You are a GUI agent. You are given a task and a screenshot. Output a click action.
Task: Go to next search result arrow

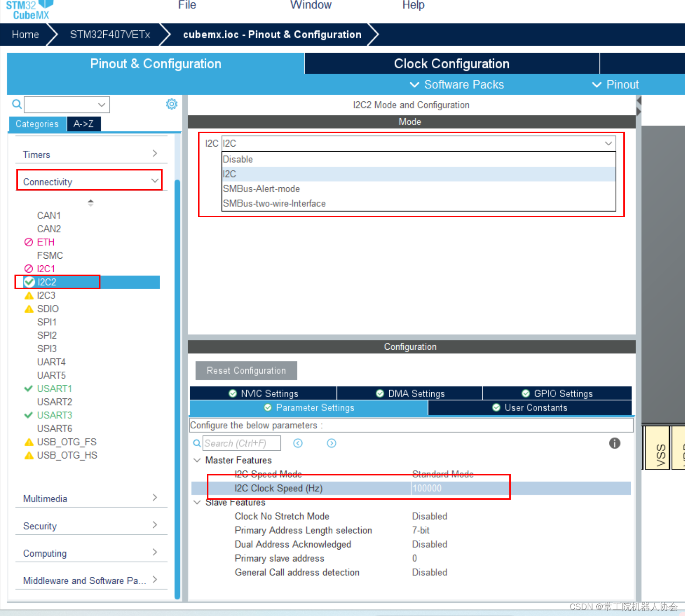coord(331,443)
